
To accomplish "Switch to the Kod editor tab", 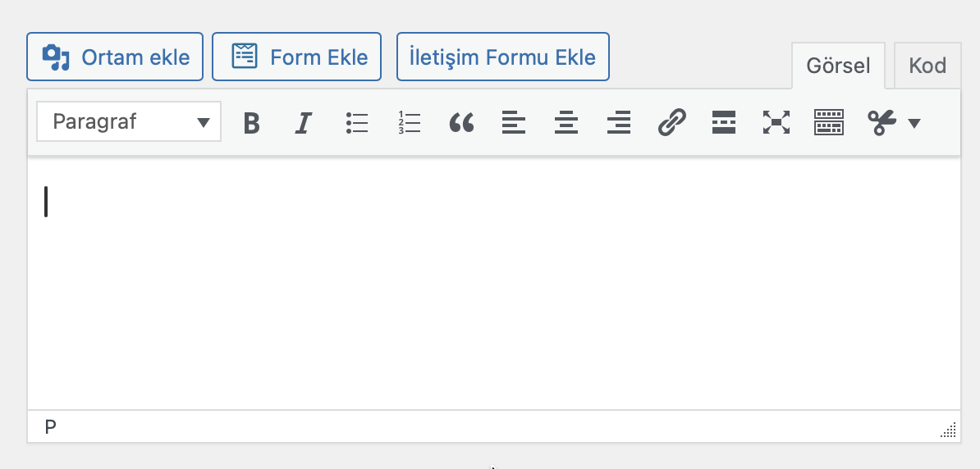I will (x=927, y=66).
